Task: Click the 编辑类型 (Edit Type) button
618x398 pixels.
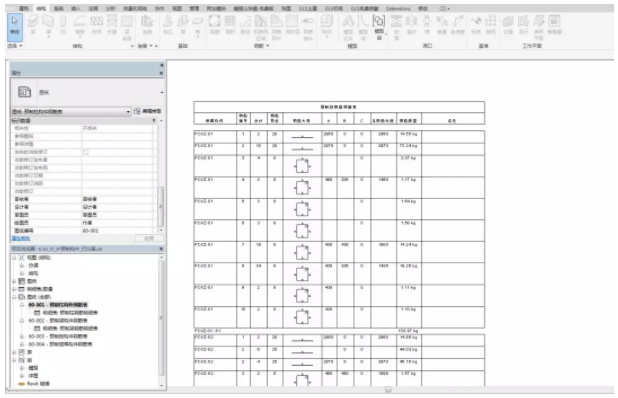Action: (148, 112)
